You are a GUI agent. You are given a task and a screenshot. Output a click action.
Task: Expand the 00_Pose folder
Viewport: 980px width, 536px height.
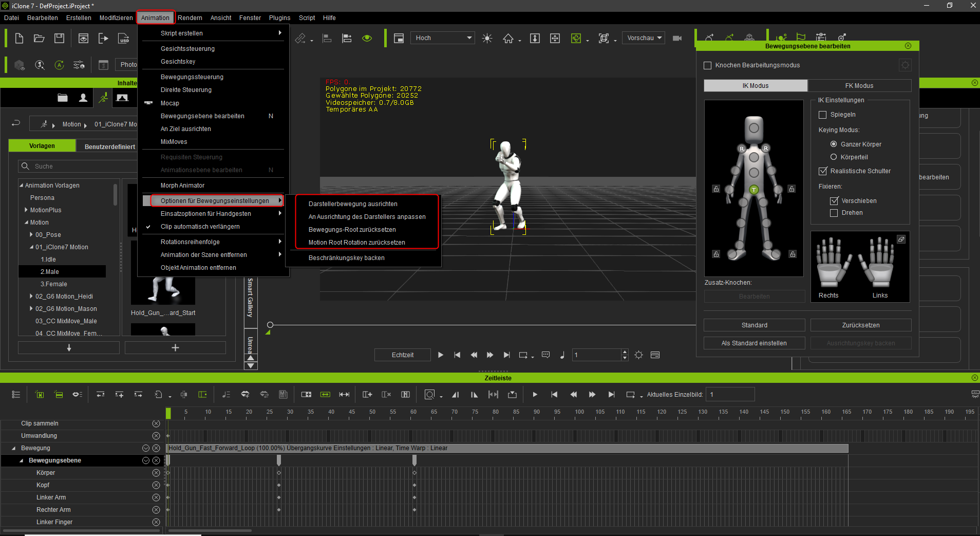pos(31,234)
